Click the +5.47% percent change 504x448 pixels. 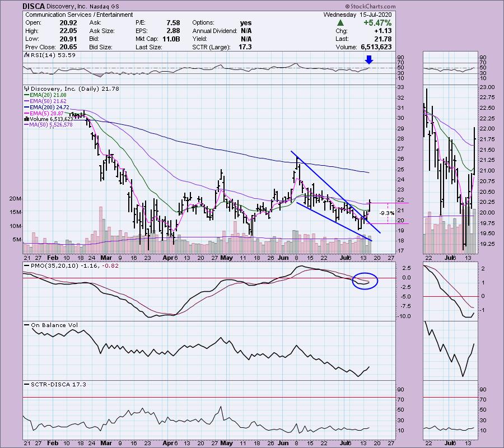pyautogui.click(x=377, y=23)
